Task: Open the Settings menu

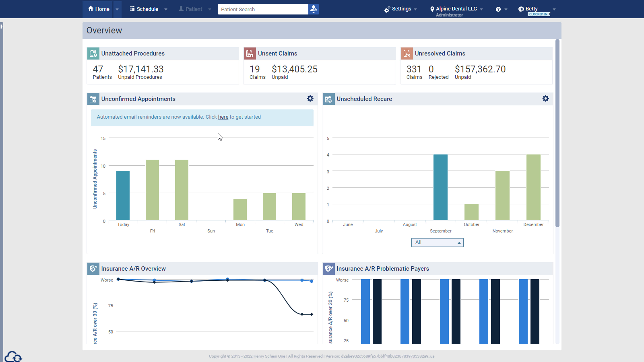Action: tap(401, 9)
